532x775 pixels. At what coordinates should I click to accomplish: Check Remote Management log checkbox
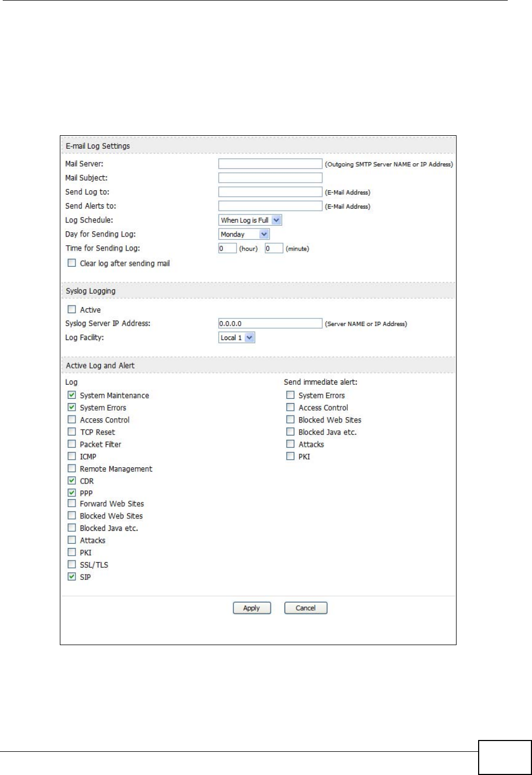(72, 468)
